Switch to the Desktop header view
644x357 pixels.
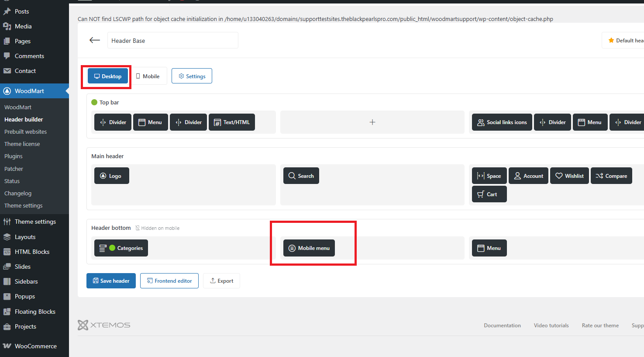tap(108, 76)
